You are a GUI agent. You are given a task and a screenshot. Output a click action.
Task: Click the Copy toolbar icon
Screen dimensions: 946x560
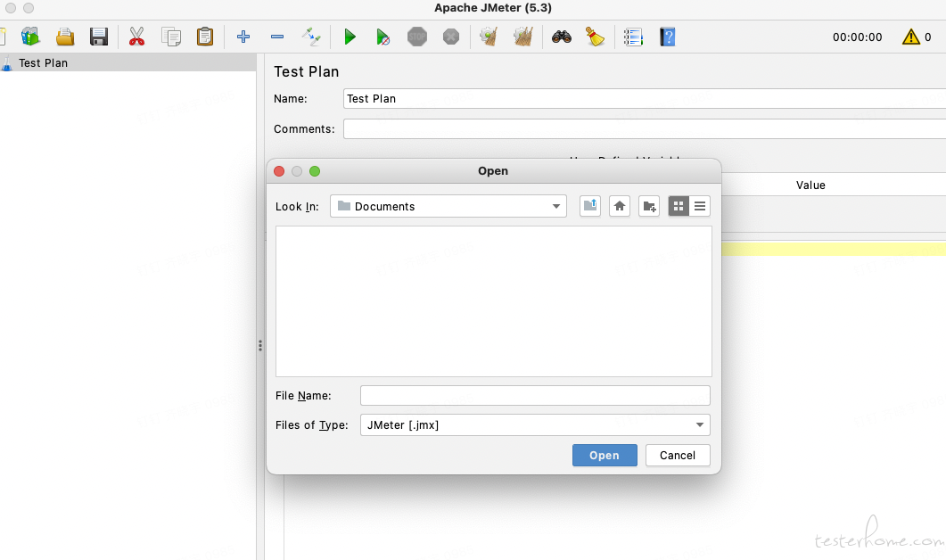[171, 37]
